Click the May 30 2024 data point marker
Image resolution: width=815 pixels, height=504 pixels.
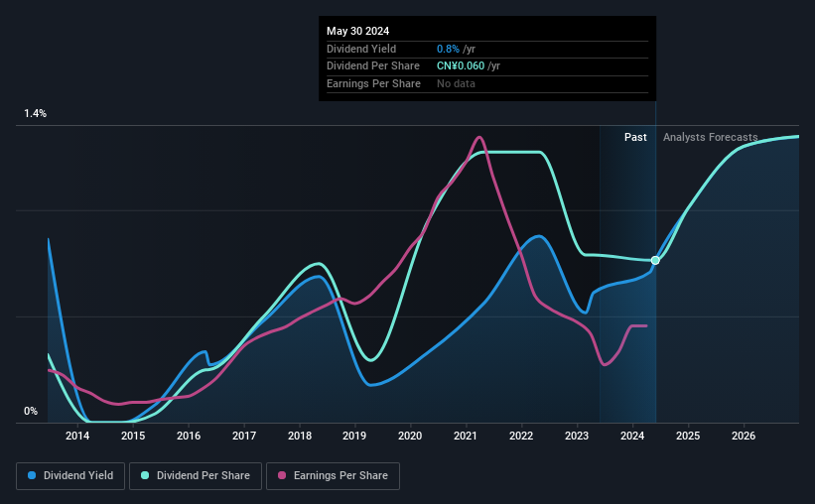coord(655,260)
